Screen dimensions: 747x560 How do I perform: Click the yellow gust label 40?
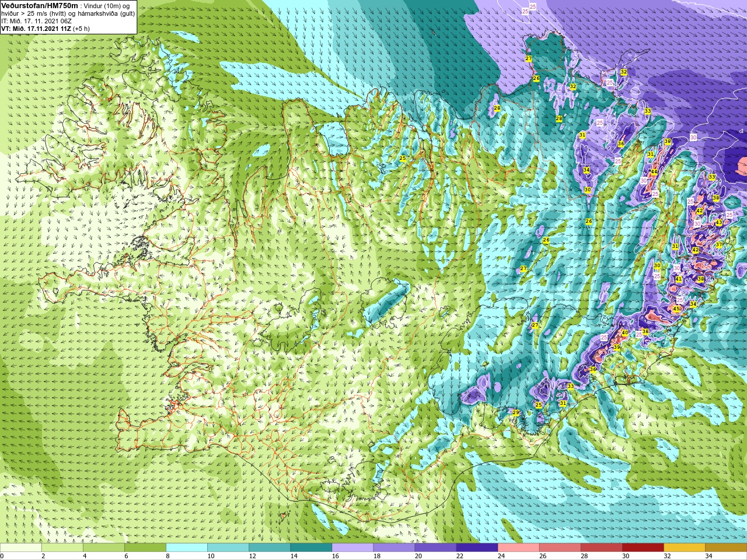point(624,333)
